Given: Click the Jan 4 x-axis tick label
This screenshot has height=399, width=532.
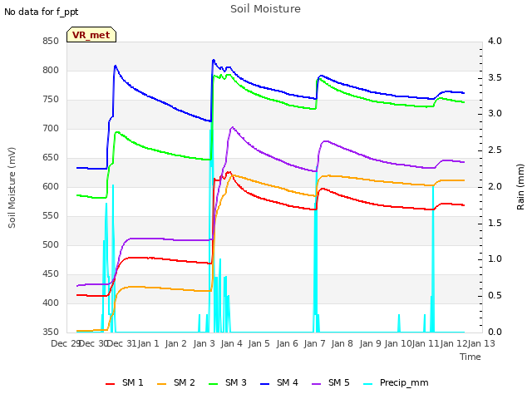Looking at the screenshot, I should click(231, 343).
